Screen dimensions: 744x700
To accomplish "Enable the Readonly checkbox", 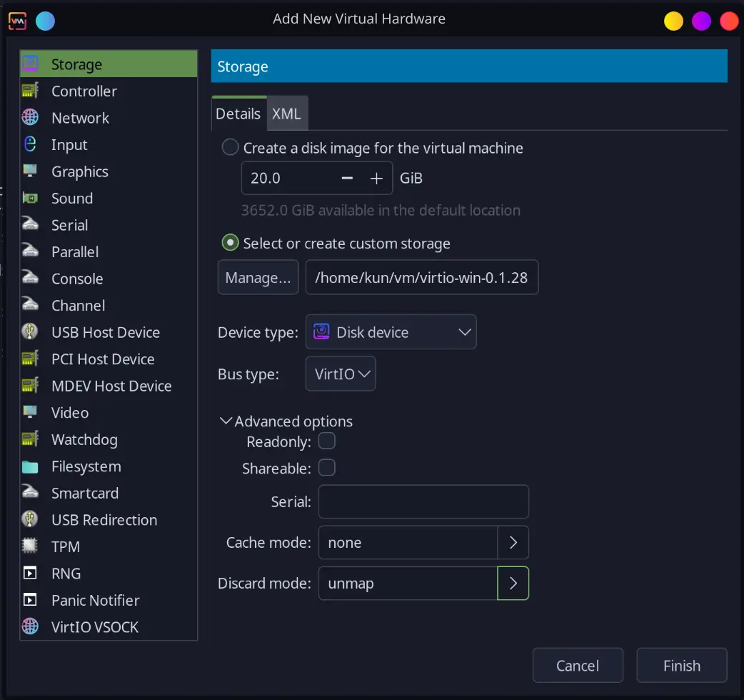I will 326,441.
